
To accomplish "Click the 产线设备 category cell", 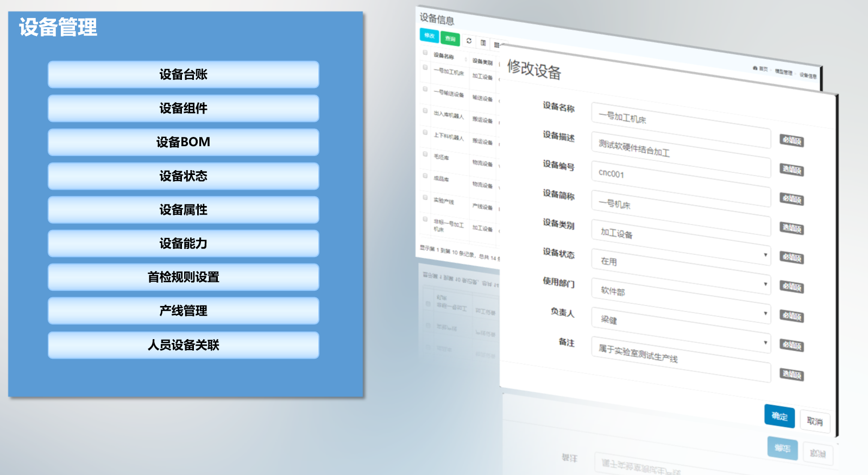I will 482,207.
